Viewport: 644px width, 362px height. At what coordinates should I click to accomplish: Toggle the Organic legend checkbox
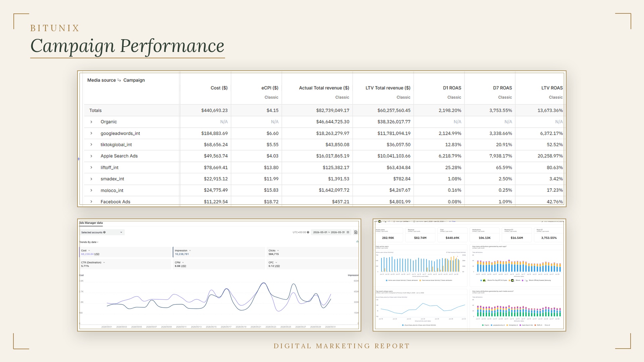tap(483, 325)
